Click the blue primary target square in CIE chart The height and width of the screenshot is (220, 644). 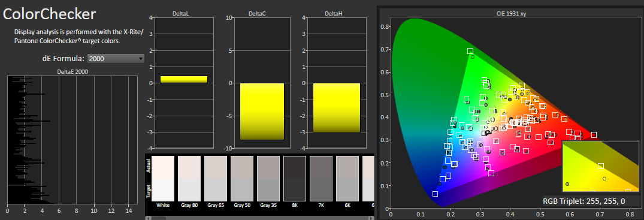point(436,194)
